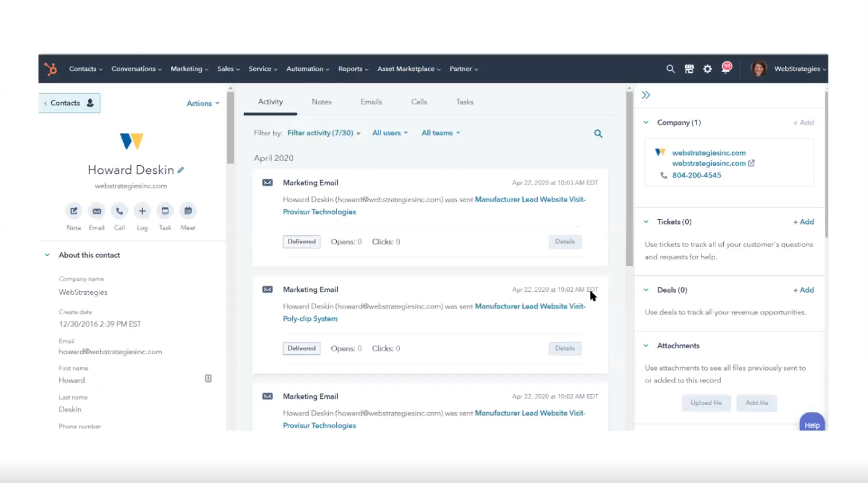Open the Service navigation menu

(x=263, y=69)
